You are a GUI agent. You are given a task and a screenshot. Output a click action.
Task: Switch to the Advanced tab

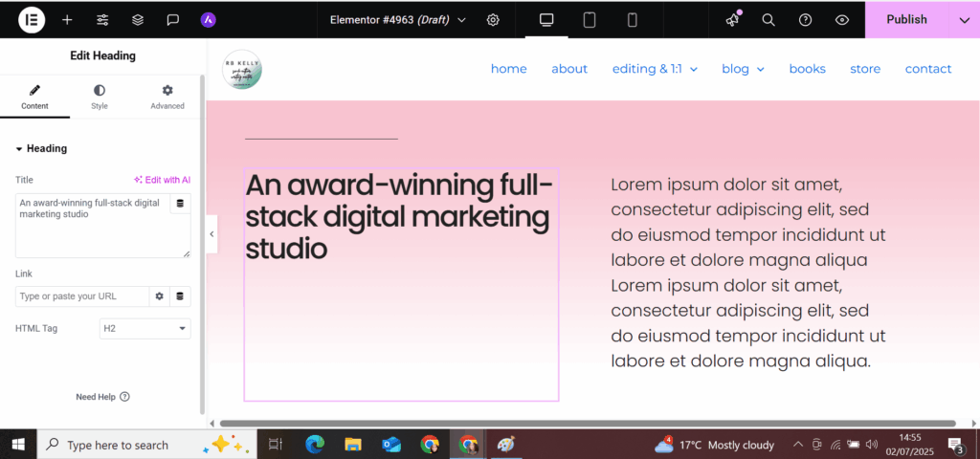[x=167, y=98]
